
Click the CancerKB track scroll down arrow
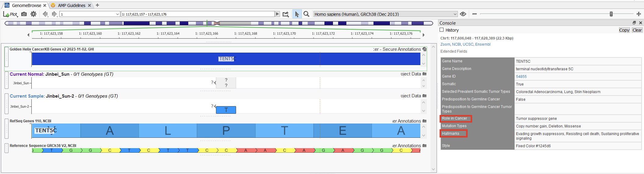click(423, 64)
